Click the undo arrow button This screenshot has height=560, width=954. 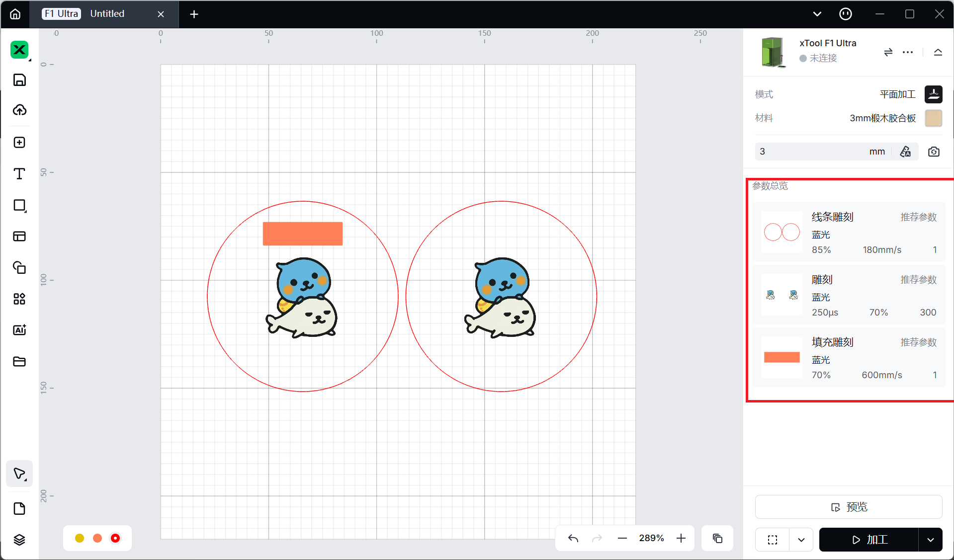pyautogui.click(x=573, y=538)
